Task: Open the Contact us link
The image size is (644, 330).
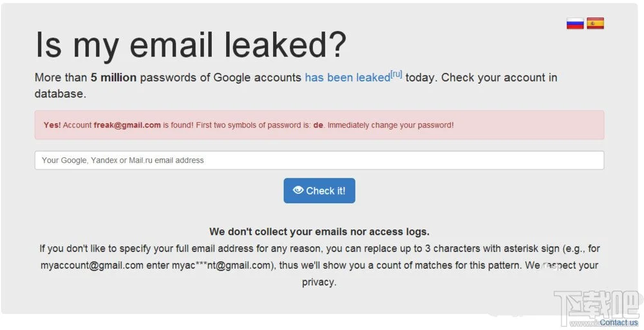Action: tap(619, 323)
